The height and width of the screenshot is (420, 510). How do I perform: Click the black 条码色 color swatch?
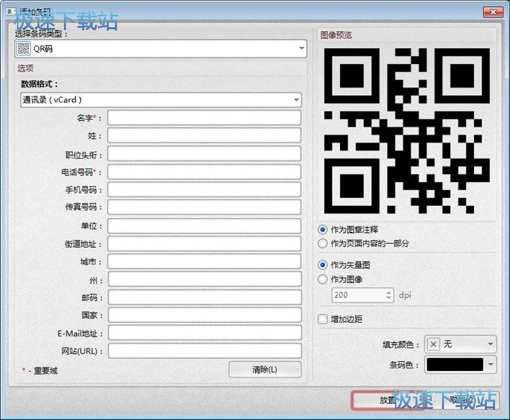[x=455, y=365]
